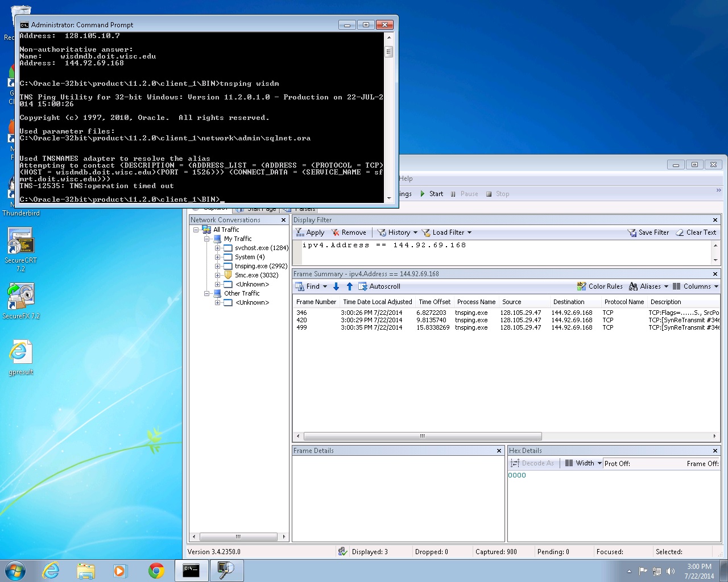Open Load Filter dropdown
Screen dimensions: 728x582
(x=446, y=232)
